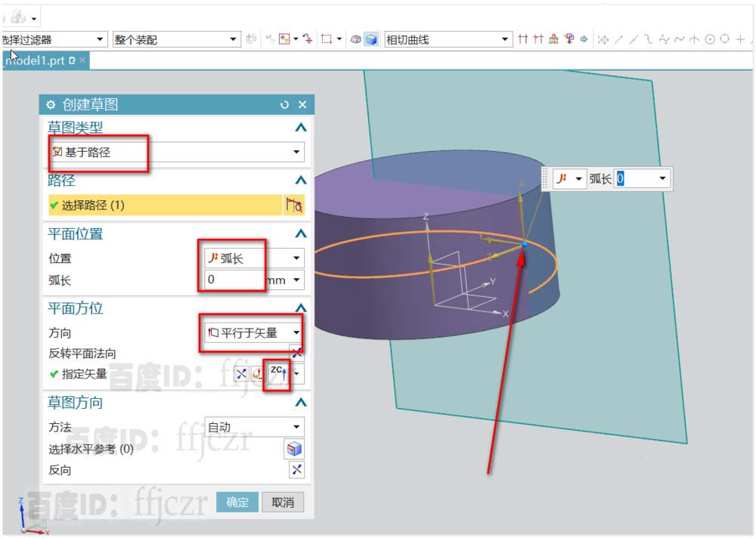Open dialog settings gear in 创建草图 title
Screen dimensions: 756x538
(51, 105)
